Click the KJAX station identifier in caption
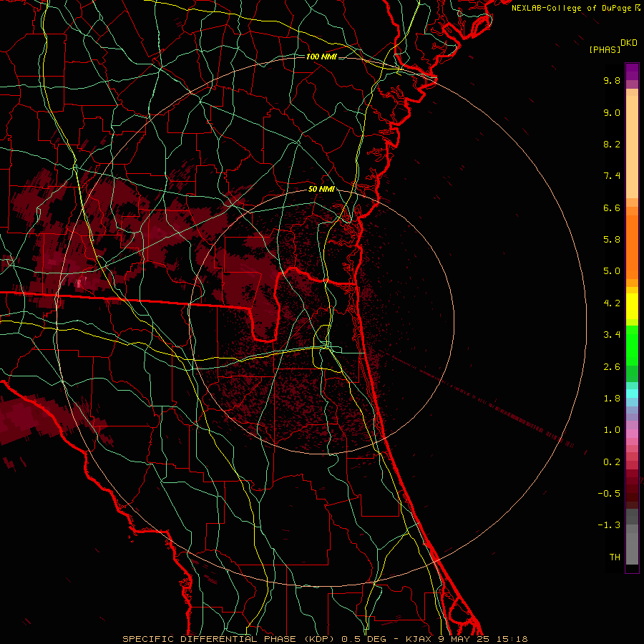This screenshot has height=644, width=644. click(x=419, y=639)
